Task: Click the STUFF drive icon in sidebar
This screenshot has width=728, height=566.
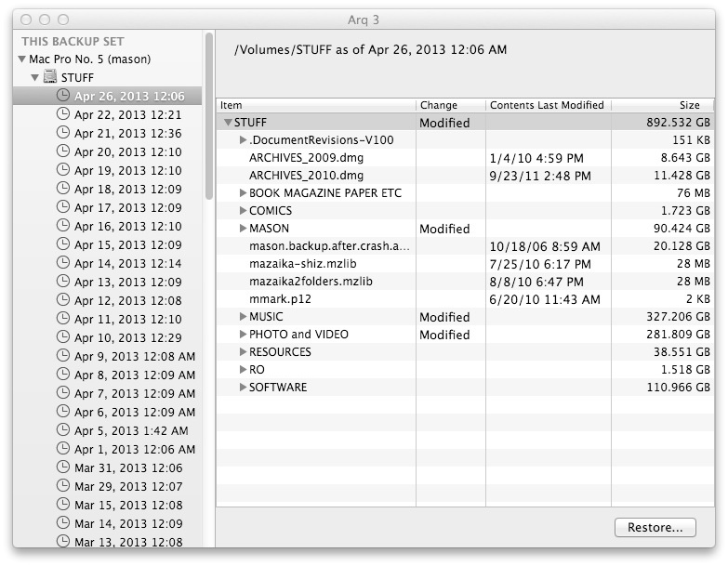Action: point(49,77)
